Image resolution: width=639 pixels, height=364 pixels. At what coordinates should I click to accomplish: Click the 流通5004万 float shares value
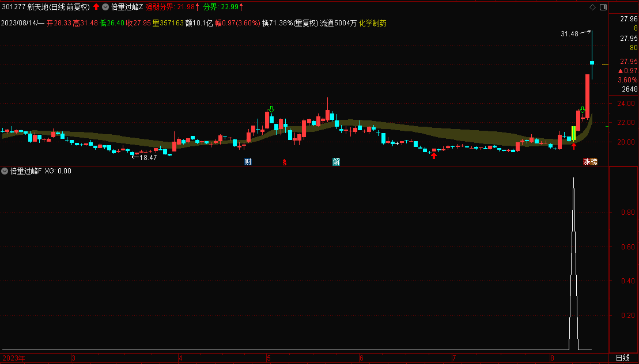[338, 23]
